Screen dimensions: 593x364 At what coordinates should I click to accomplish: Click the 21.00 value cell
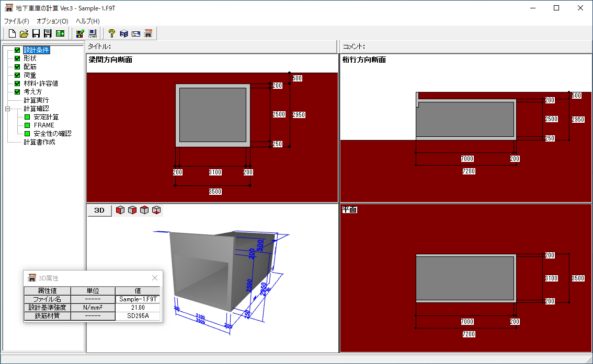tap(138, 308)
